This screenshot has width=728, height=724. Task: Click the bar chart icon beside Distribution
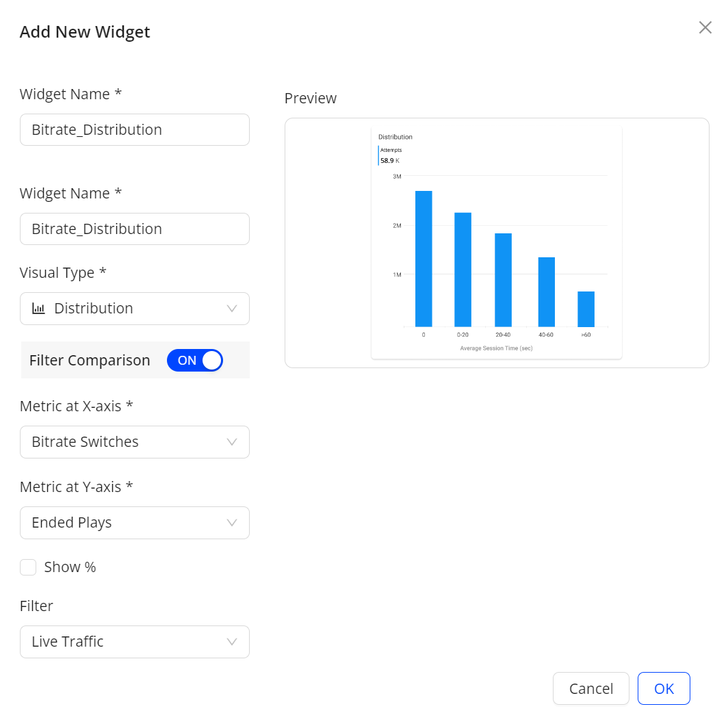(38, 309)
